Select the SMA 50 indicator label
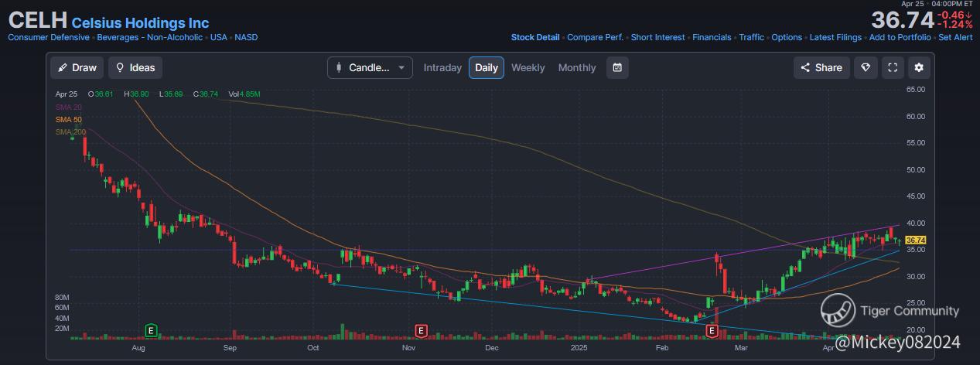Screen dimensions: 980x365 [x=68, y=120]
